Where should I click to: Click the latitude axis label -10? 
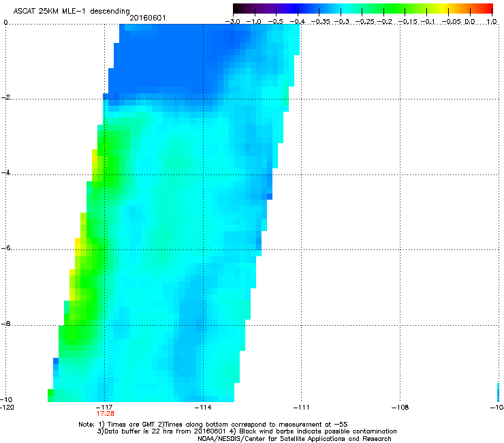coord(6,399)
